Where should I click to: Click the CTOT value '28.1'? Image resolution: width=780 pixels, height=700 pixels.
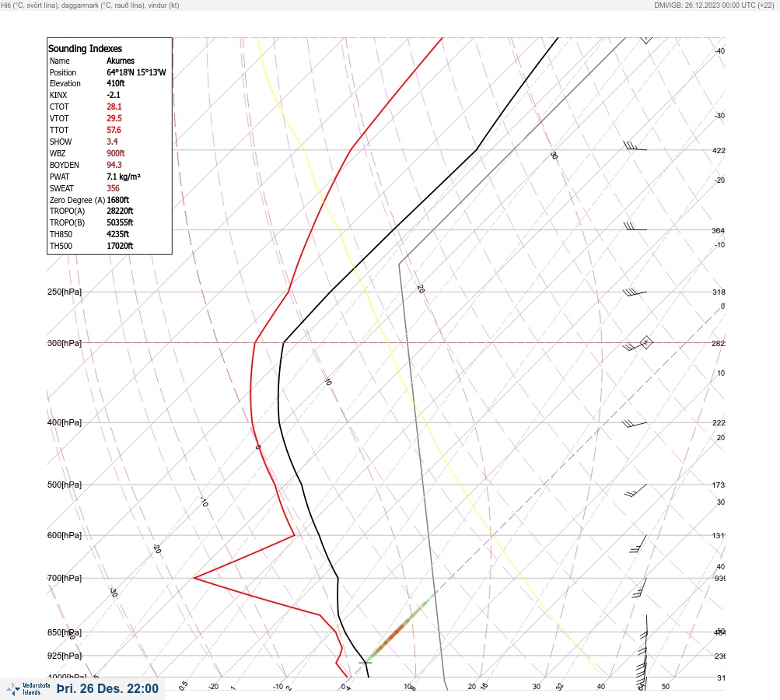click(114, 107)
